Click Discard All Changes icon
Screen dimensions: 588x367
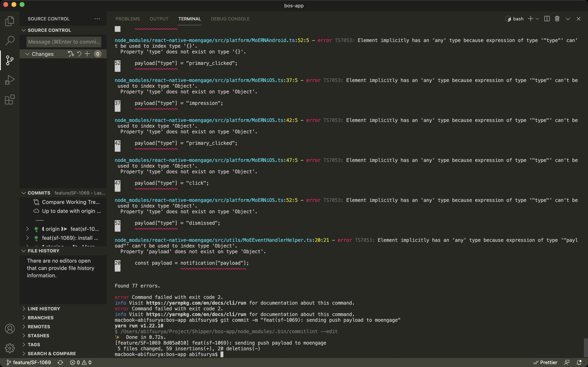(x=79, y=54)
